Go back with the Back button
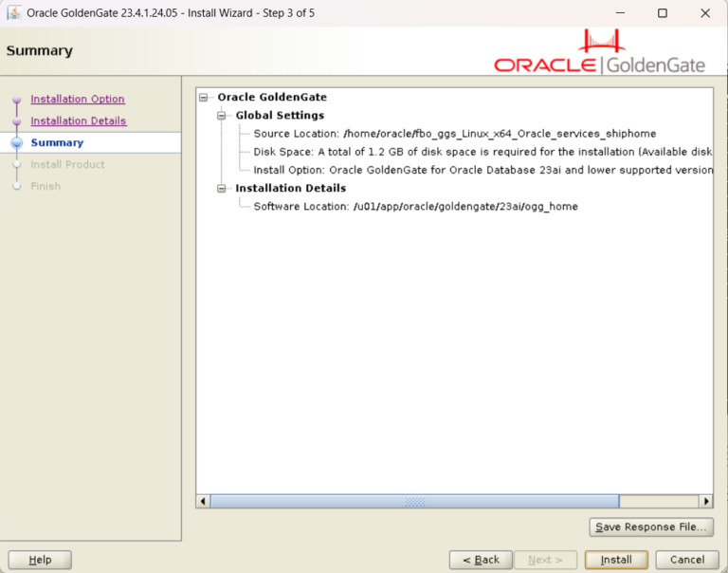The image size is (728, 573). (481, 560)
